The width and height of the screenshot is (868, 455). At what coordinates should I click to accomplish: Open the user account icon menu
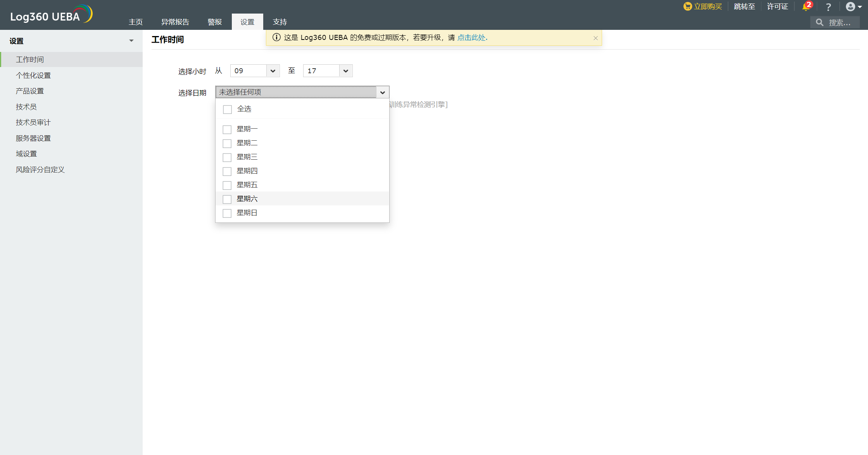(x=850, y=7)
